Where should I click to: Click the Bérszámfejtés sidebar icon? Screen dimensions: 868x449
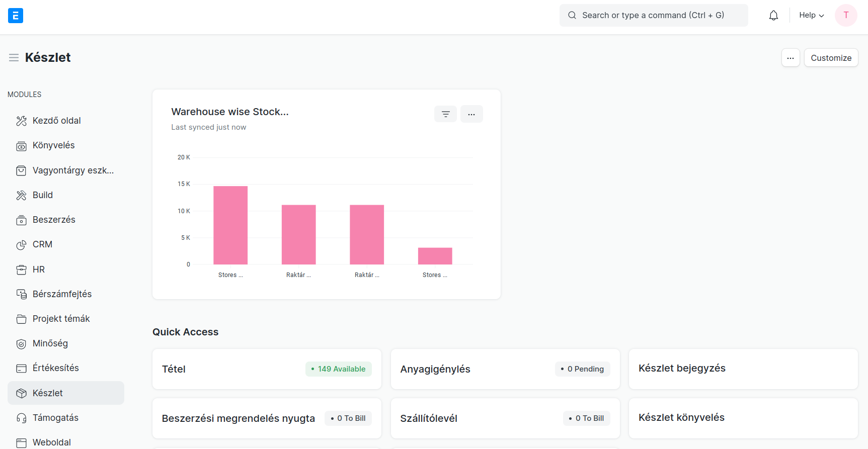[x=21, y=294]
